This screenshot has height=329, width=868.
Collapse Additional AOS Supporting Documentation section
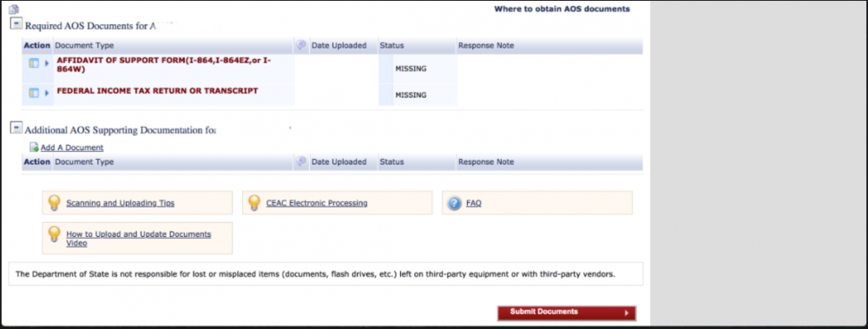(x=16, y=129)
